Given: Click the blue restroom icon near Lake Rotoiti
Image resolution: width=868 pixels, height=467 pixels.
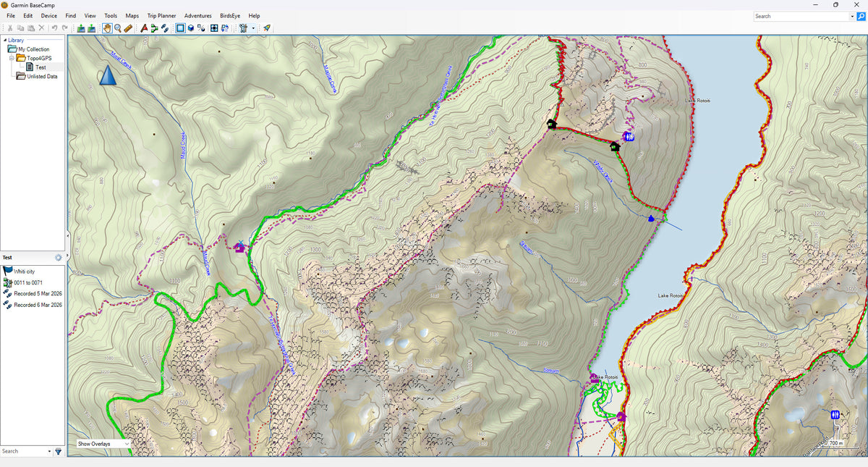Looking at the screenshot, I should 629,135.
